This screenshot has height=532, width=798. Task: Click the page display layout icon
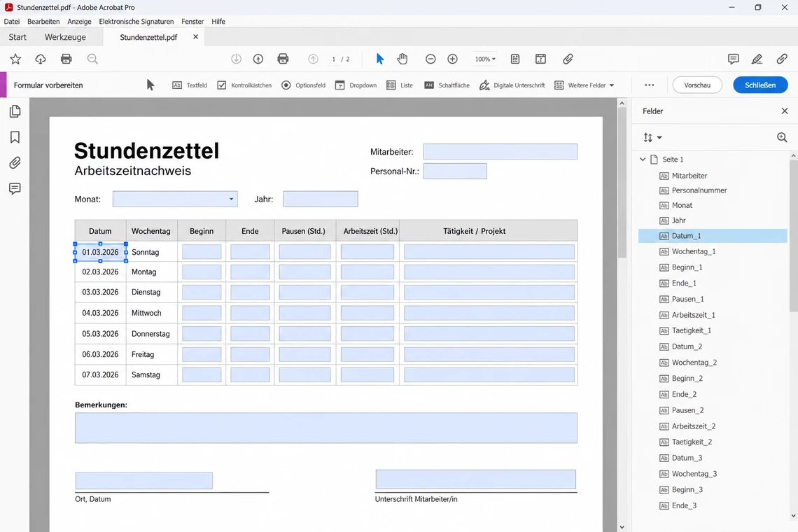point(540,59)
